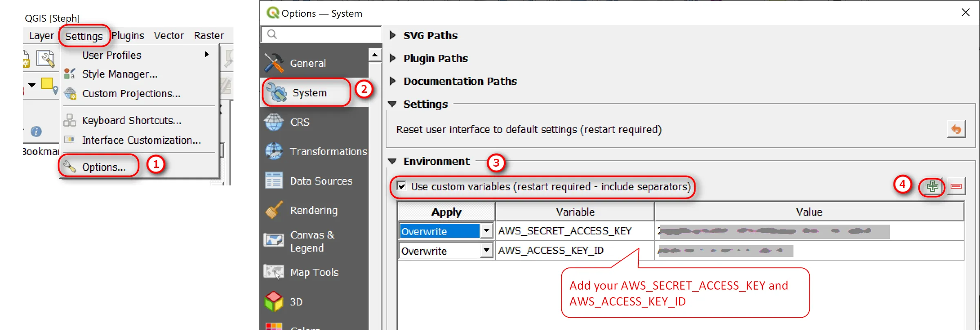Open the 3D options page
The image size is (980, 330).
tap(314, 302)
